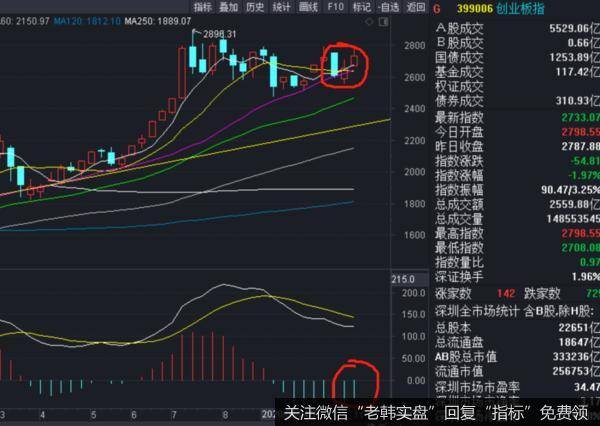Open the 统计 statistics tool

coord(281,7)
